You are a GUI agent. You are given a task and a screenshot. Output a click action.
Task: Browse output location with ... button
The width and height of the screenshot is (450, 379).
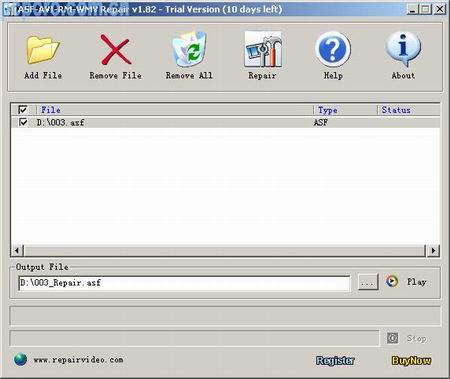coord(368,282)
